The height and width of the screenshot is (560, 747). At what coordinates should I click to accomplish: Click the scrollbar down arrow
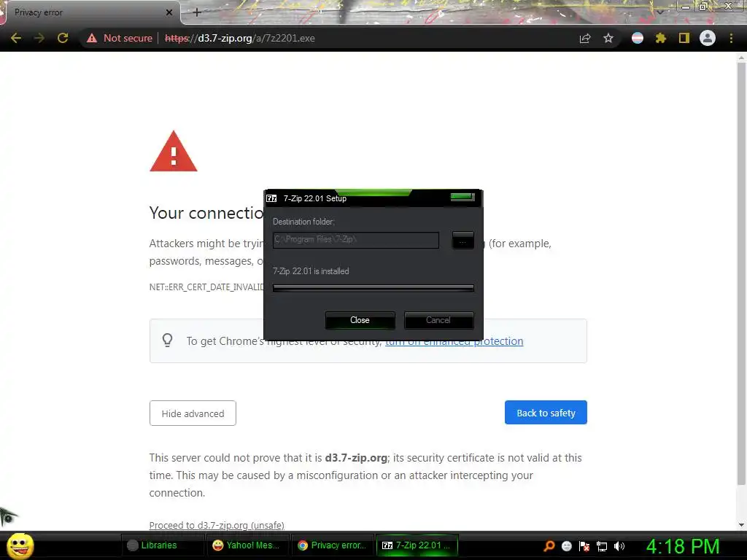[x=741, y=525]
